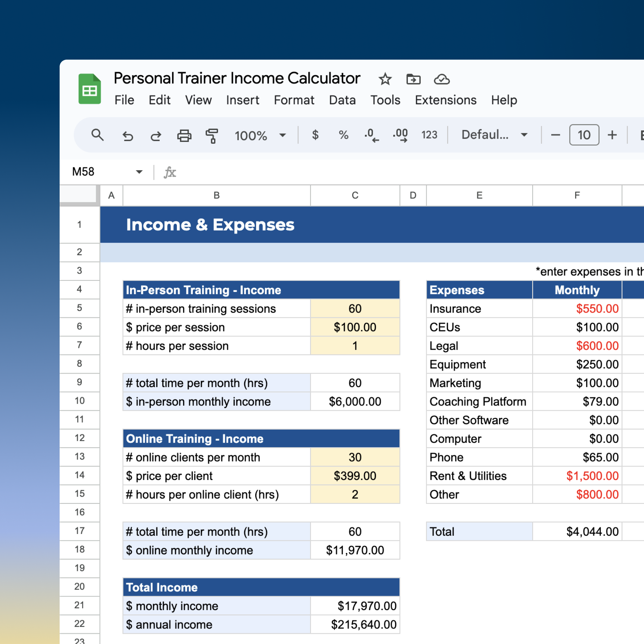Apply currency format with dollar icon
Image resolution: width=644 pixels, height=644 pixels.
pos(315,135)
